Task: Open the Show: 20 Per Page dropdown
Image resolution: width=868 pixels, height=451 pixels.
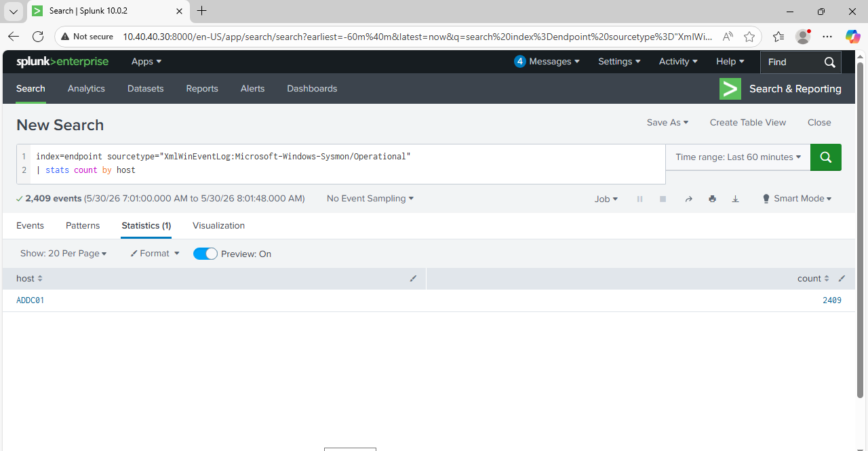Action: (64, 254)
